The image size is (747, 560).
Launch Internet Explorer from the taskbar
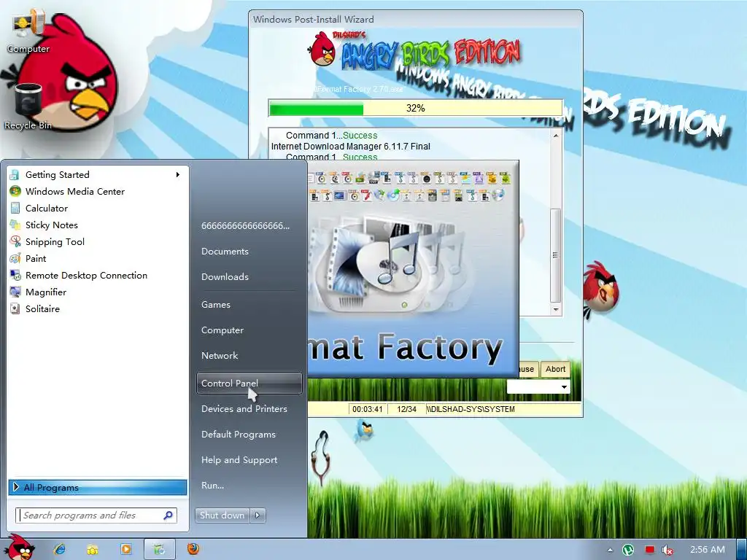[x=59, y=549]
